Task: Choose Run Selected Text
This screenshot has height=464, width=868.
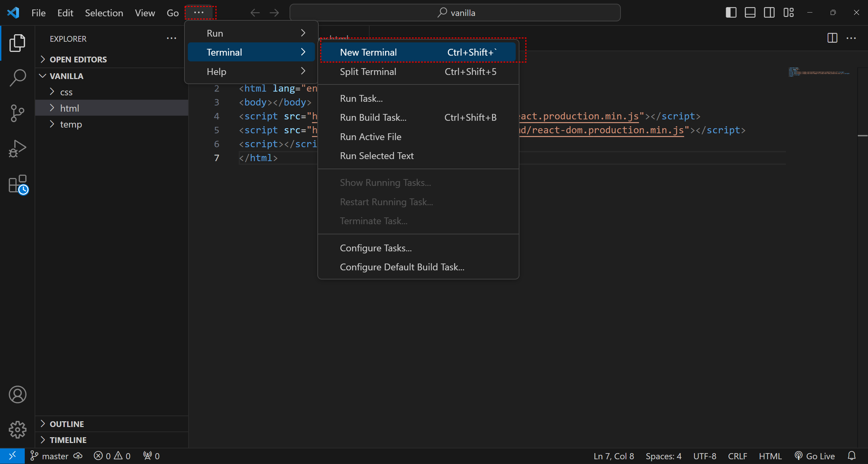Action: coord(418,156)
